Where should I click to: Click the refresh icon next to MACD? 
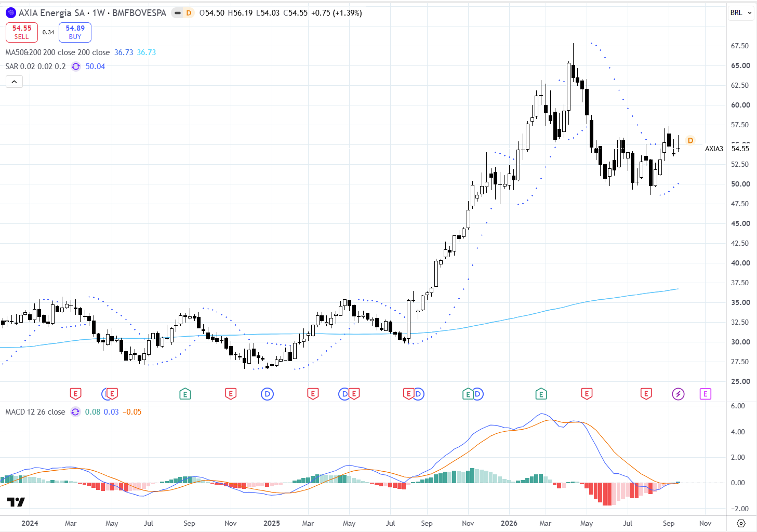[x=76, y=412]
